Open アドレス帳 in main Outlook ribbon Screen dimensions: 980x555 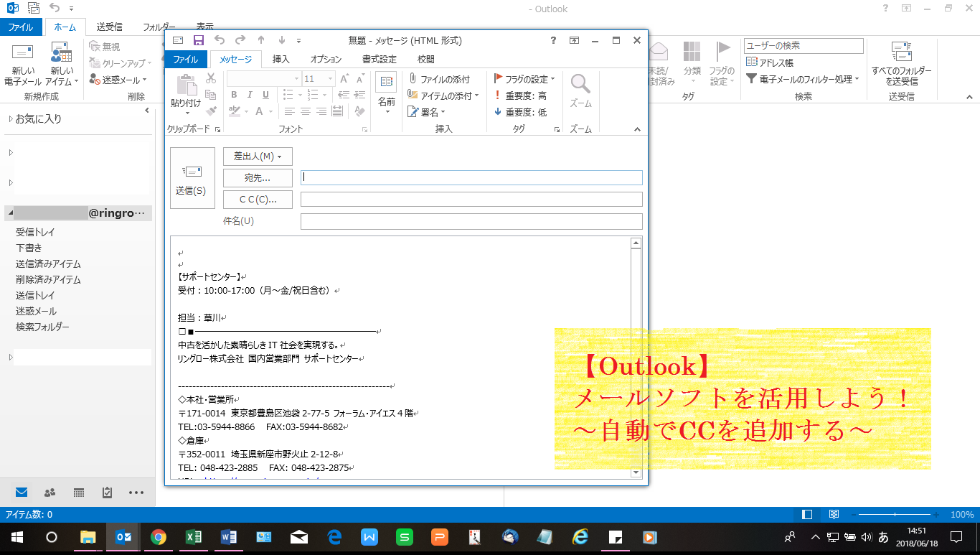[770, 62]
